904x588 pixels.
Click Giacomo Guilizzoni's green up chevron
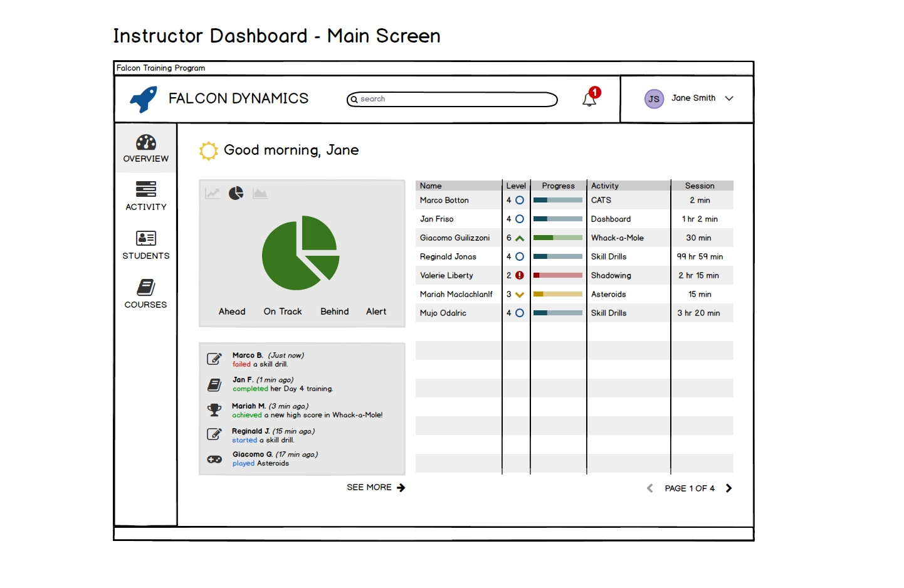[520, 238]
